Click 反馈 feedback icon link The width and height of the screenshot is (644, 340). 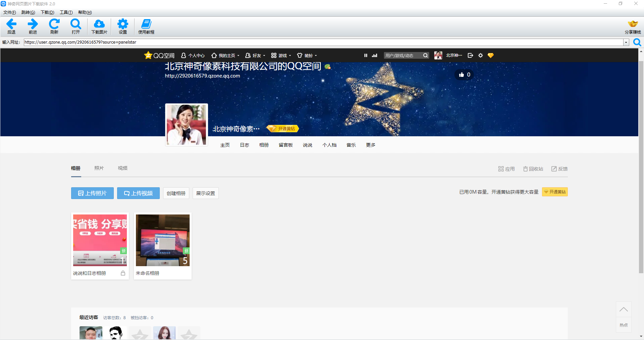click(559, 169)
